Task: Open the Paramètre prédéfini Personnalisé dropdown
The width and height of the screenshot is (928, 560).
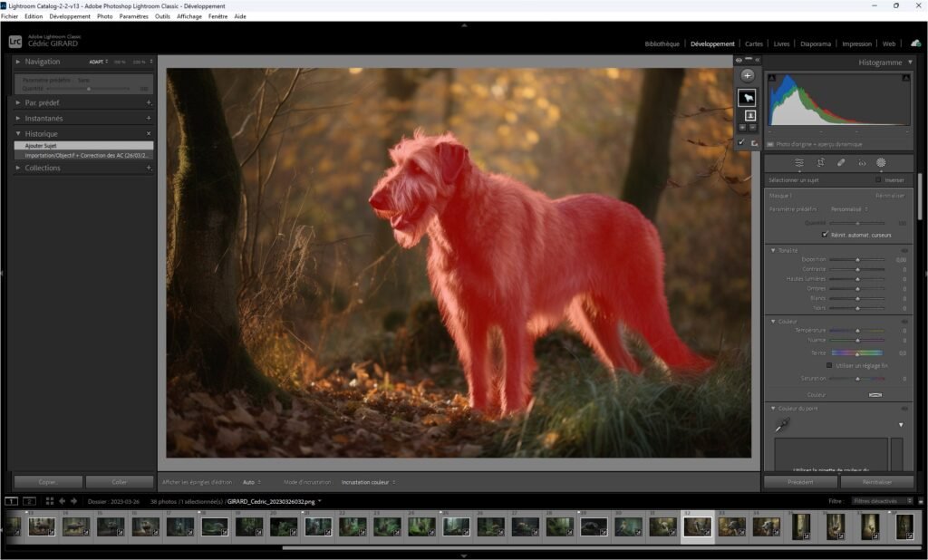Action: click(847, 209)
